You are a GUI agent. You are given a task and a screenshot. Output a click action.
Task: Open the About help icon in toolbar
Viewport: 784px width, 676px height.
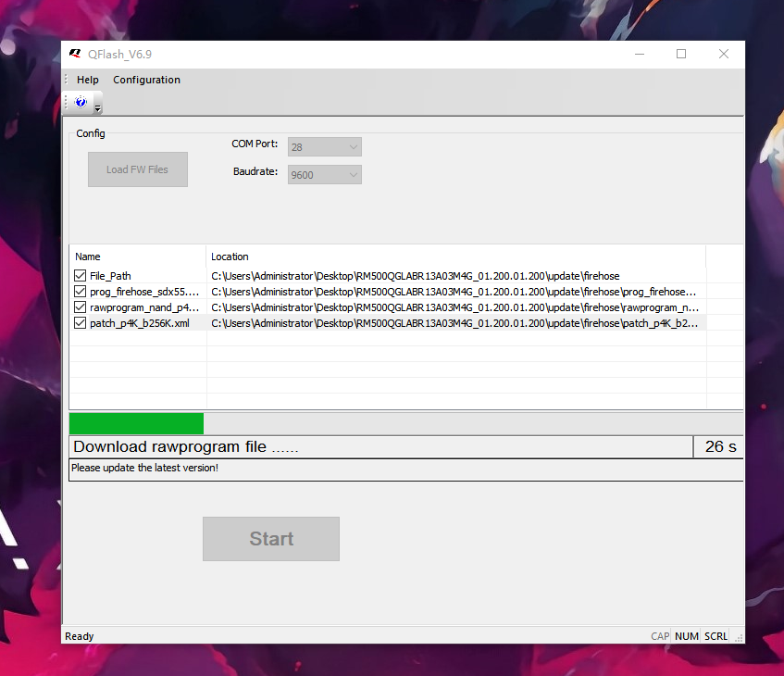click(x=81, y=102)
